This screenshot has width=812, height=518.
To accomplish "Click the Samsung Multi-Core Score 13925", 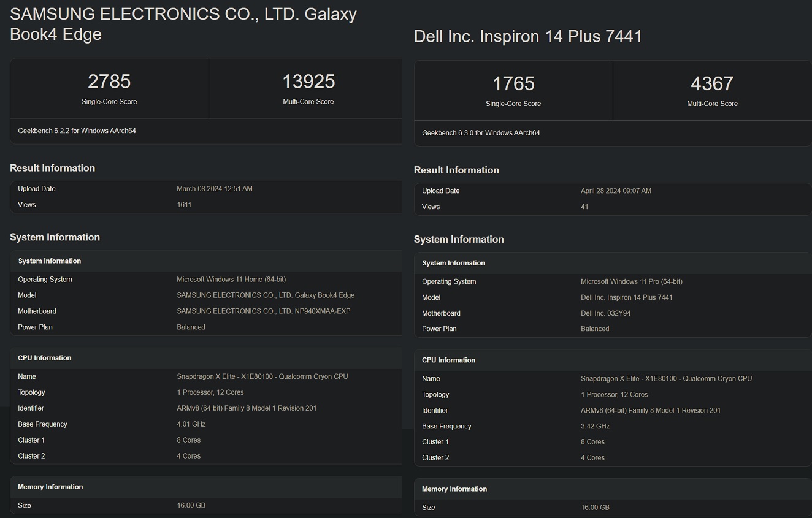I will coord(308,81).
